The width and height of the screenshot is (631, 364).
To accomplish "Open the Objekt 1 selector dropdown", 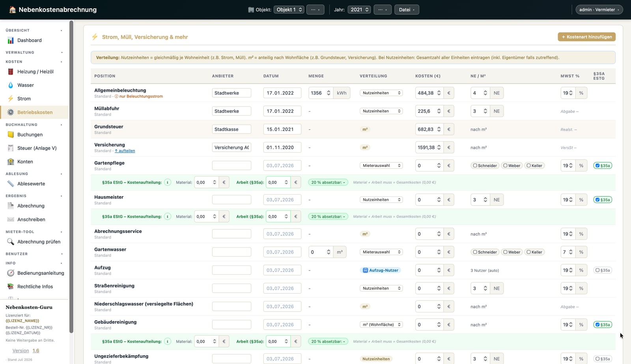I will 289,9.
